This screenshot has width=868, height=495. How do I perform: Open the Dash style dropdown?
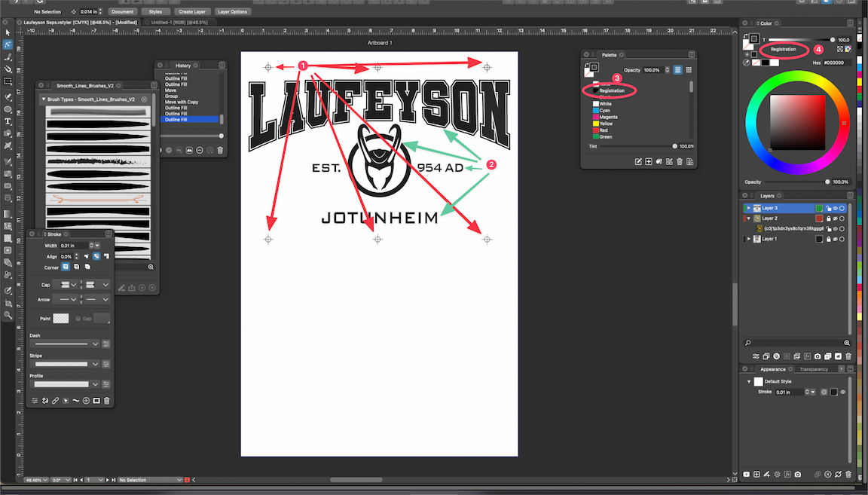[x=95, y=344]
